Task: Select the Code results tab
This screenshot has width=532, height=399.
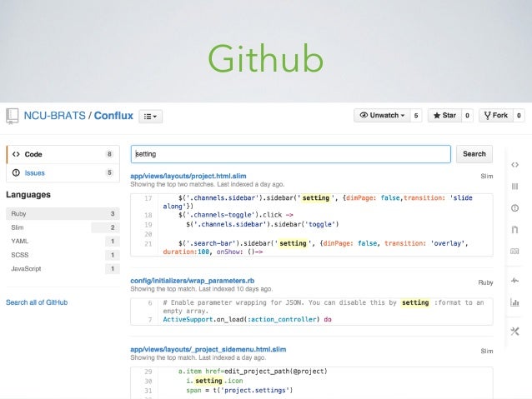Action: pyautogui.click(x=63, y=154)
